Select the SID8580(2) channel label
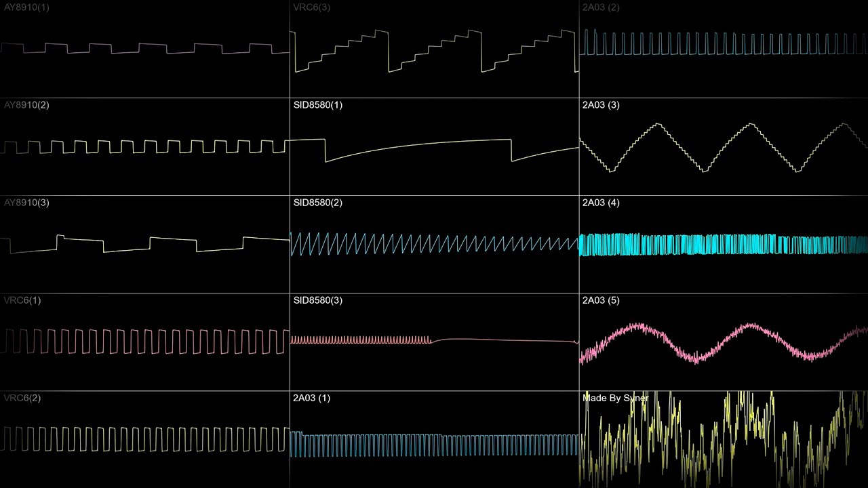The width and height of the screenshot is (868, 488). pos(318,203)
